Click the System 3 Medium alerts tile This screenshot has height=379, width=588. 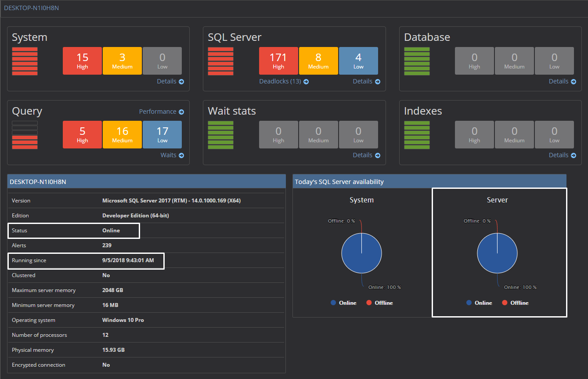pos(122,61)
